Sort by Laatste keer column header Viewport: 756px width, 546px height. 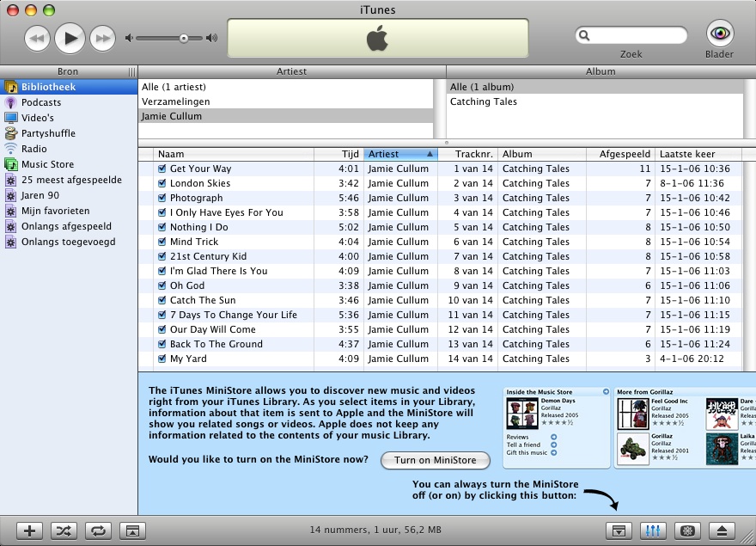click(x=698, y=154)
